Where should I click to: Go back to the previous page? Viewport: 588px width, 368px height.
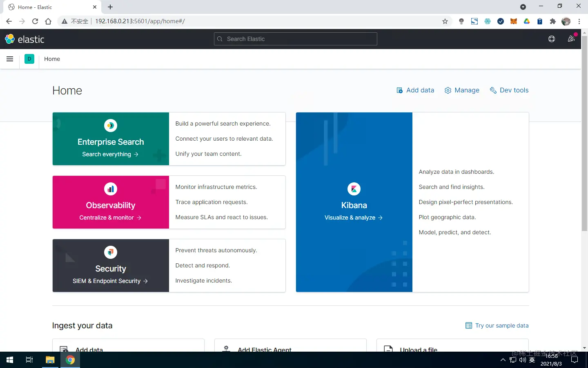coord(9,21)
